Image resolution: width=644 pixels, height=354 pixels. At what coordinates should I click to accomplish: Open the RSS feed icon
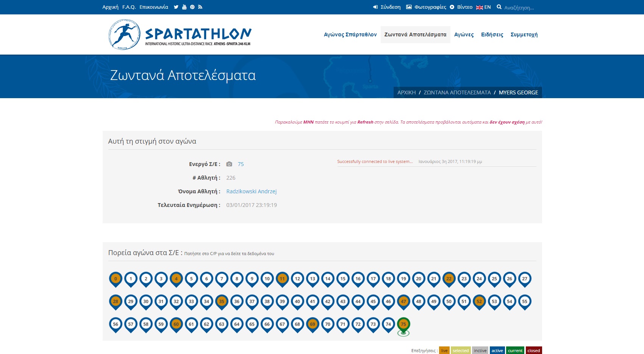click(x=200, y=7)
